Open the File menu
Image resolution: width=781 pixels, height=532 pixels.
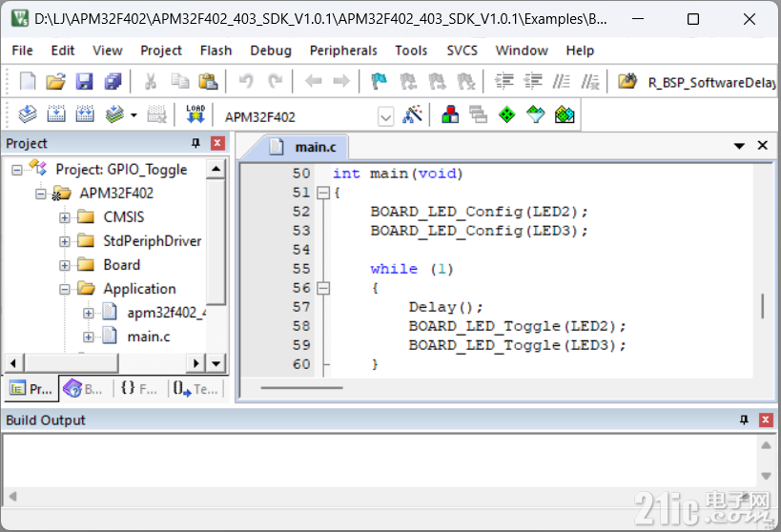coord(23,51)
